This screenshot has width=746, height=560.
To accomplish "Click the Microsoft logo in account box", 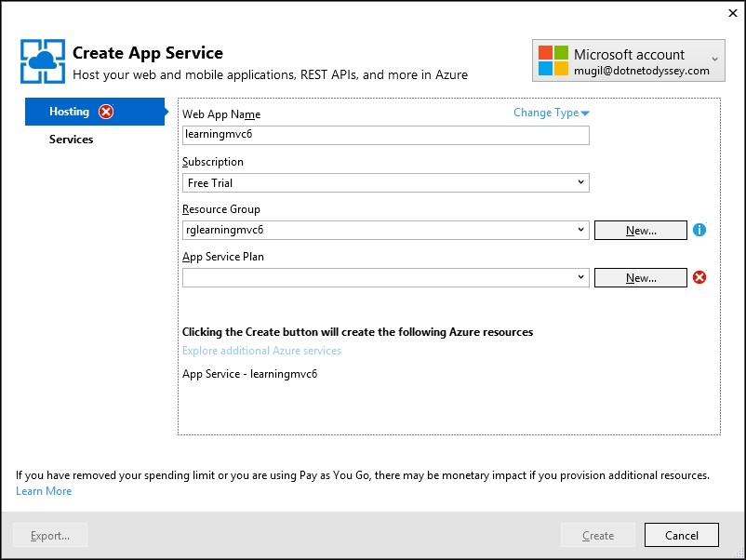I will 553,60.
